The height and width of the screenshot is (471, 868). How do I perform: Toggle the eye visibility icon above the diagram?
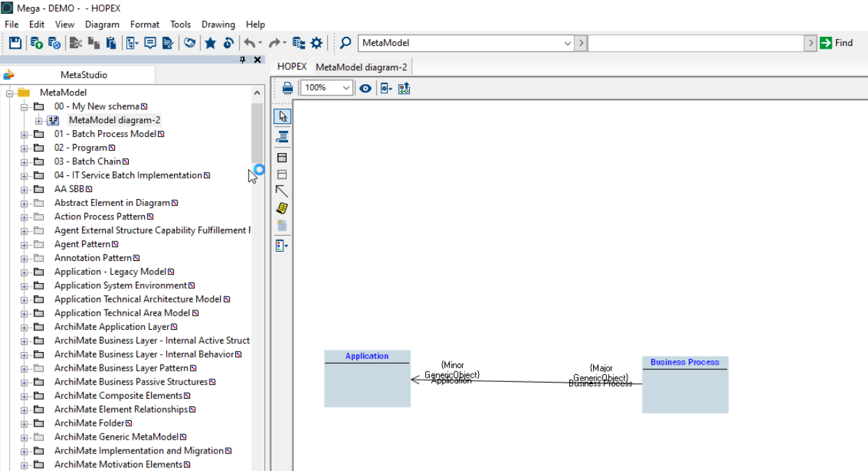click(x=364, y=88)
